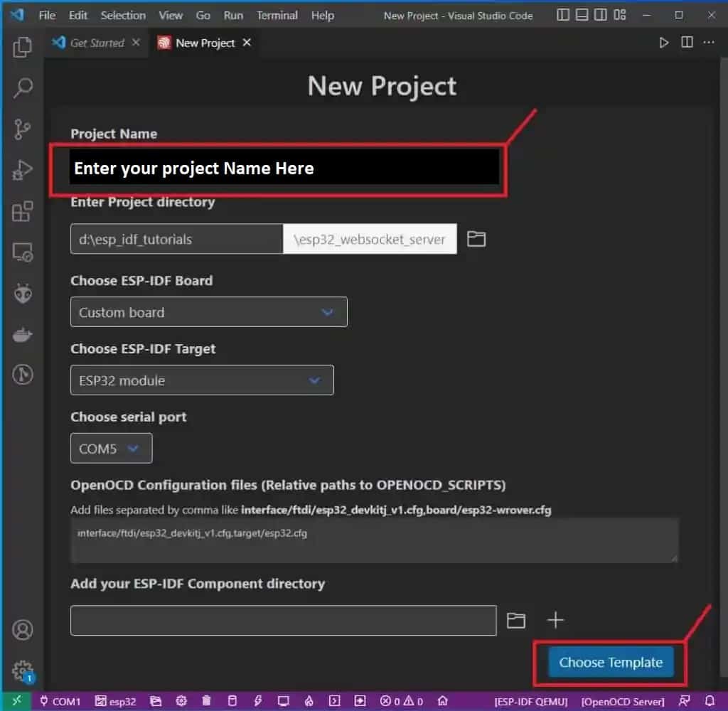Open SDK Configuration gear in status bar
Viewport: 728px width, 711px height.
(181, 700)
